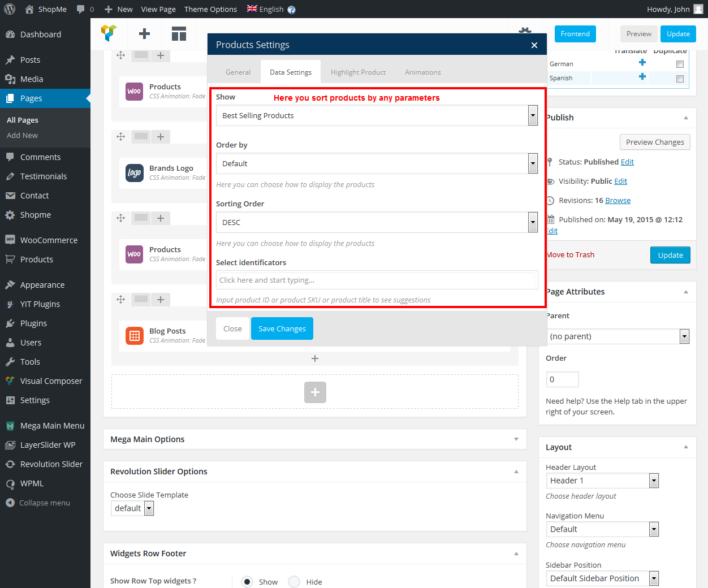
Task: Collapse the Revolution Slider Options panel
Action: tap(516, 472)
